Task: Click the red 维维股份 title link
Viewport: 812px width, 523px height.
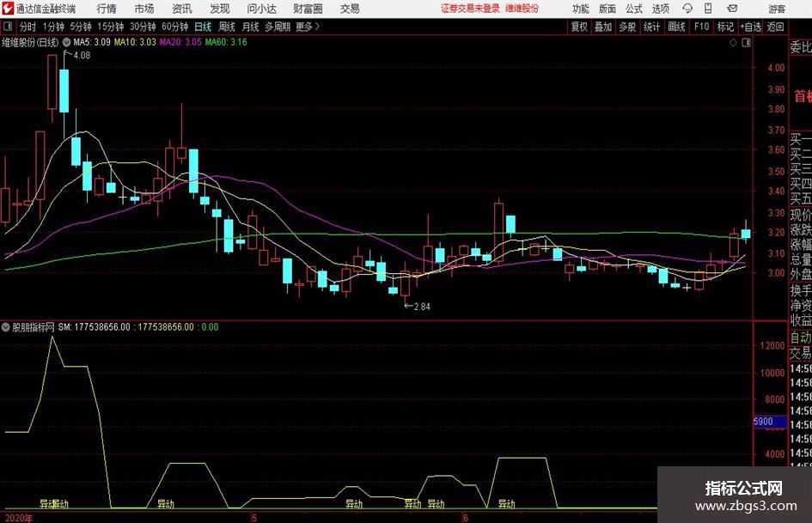Action: click(522, 9)
